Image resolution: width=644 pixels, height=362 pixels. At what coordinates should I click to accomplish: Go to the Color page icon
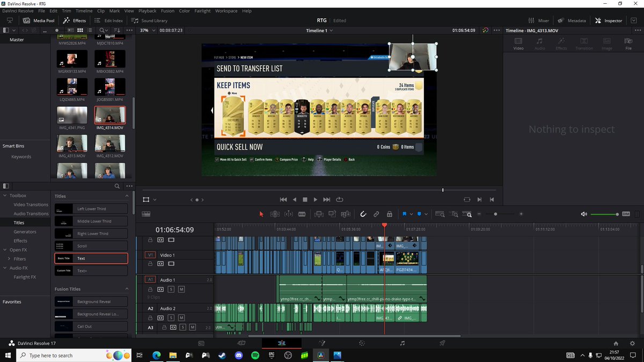(362, 343)
